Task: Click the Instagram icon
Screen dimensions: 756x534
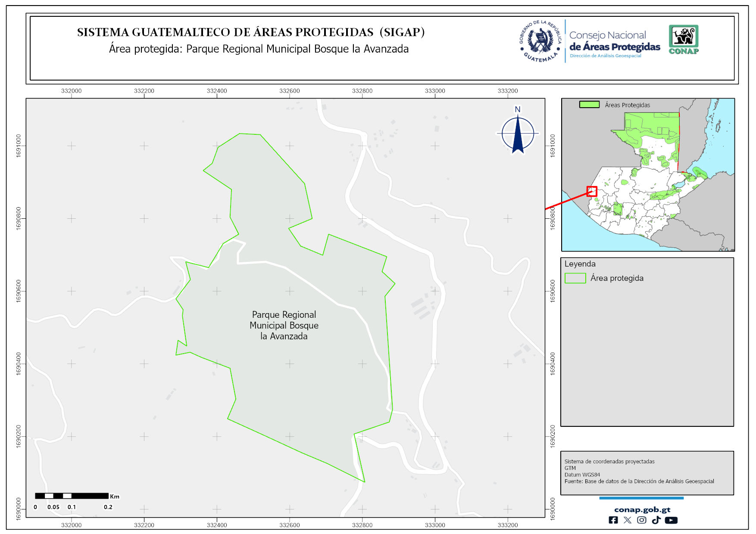Action: point(641,520)
